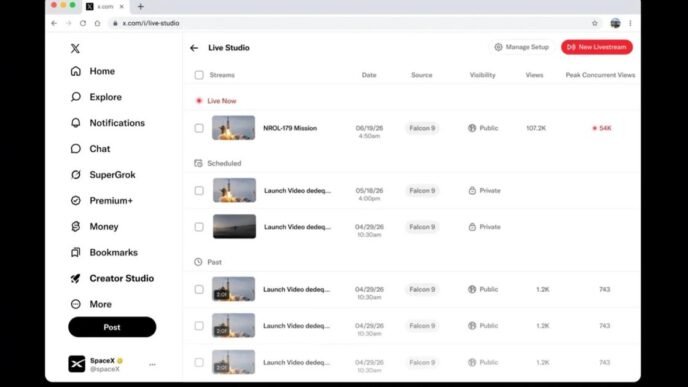Click the Date column header
The width and height of the screenshot is (688, 387).
tap(369, 75)
